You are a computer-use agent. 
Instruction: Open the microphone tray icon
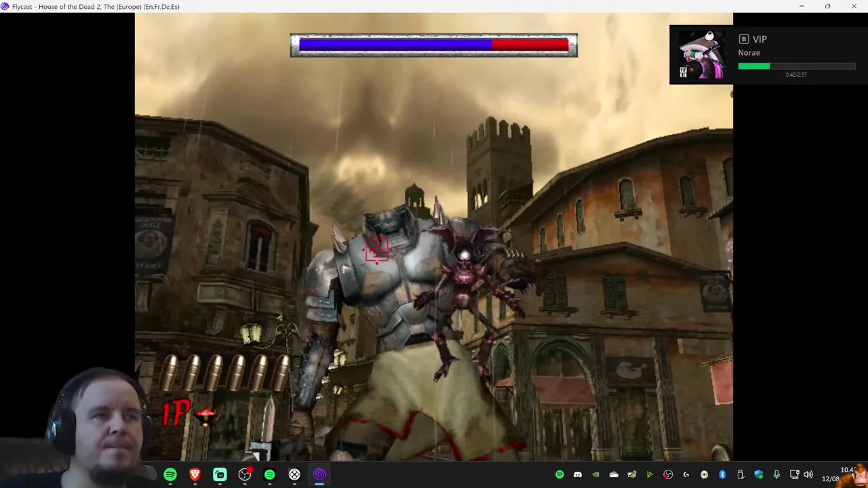[x=776, y=475]
